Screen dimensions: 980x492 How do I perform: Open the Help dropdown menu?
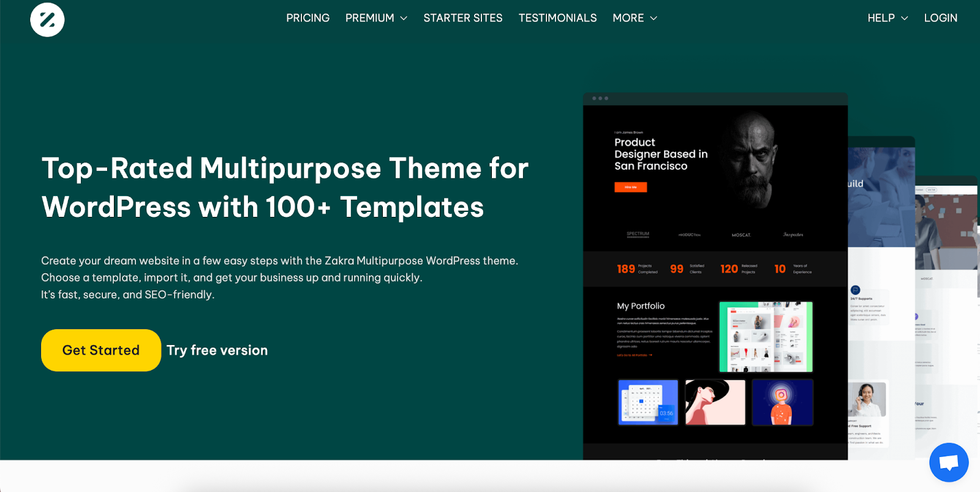(888, 18)
